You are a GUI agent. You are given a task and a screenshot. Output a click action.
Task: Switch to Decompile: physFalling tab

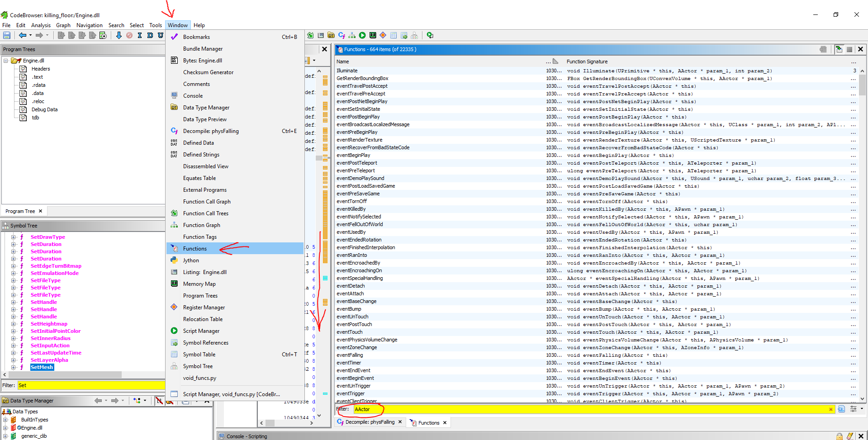[x=370, y=422]
